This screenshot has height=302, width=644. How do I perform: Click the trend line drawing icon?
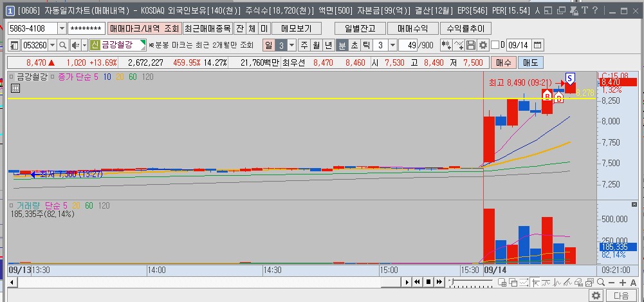tap(546, 282)
